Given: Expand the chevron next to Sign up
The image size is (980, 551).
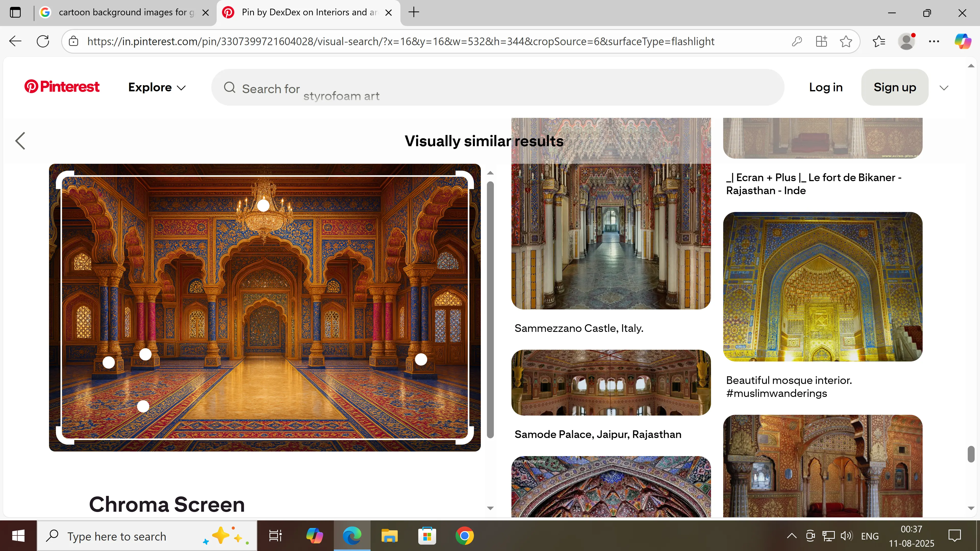Looking at the screenshot, I should pos(944,88).
